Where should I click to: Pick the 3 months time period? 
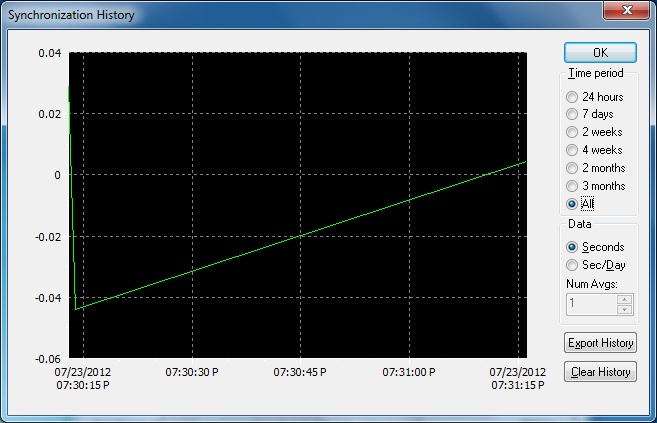tap(596, 186)
